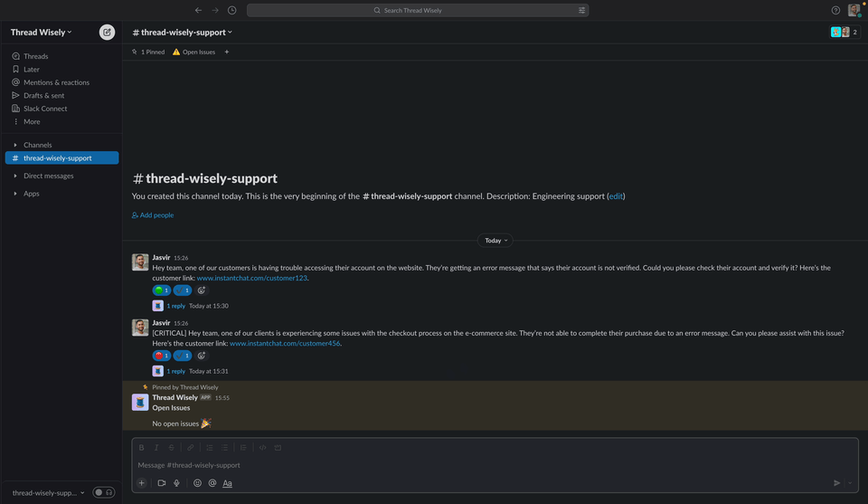The width and height of the screenshot is (868, 504).
Task: Show the 1 Pinned items
Action: click(x=147, y=52)
